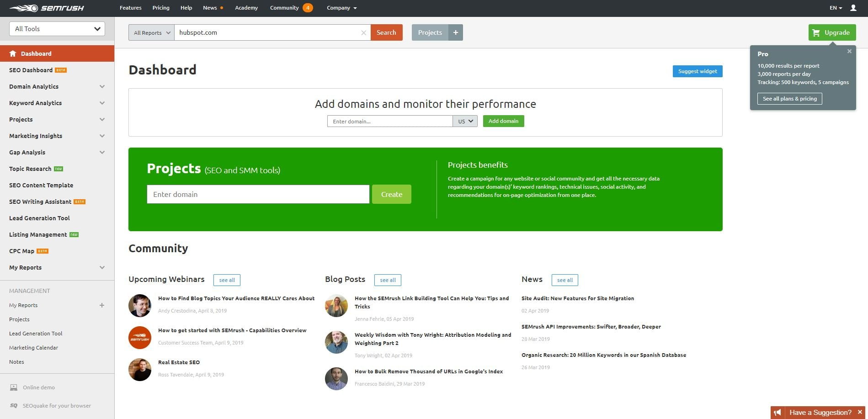Open the All Tools dropdown
This screenshot has width=868, height=419.
57,29
